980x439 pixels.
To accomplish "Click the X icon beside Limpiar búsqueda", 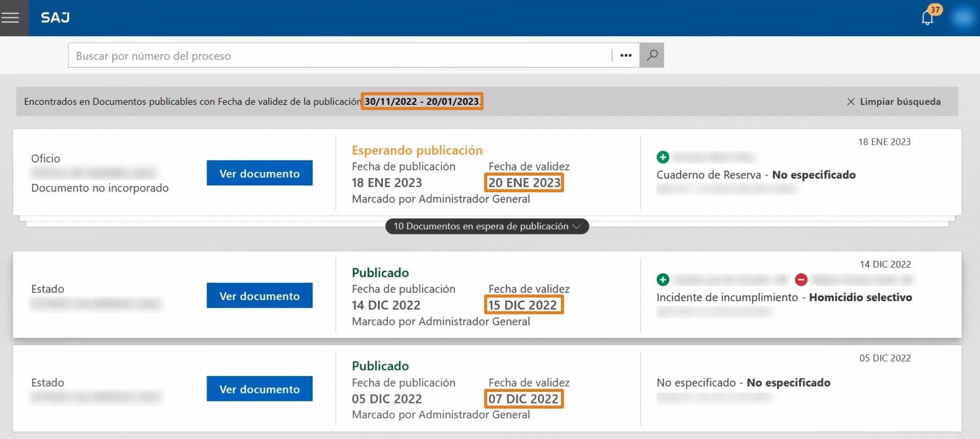I will (x=851, y=102).
